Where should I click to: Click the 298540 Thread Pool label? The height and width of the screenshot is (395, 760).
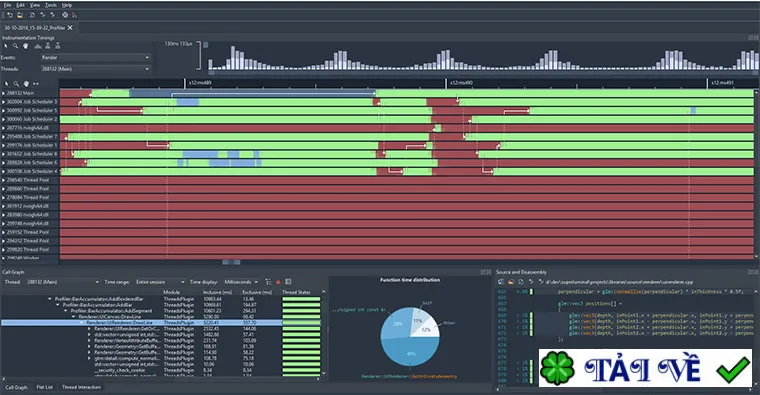coord(28,180)
